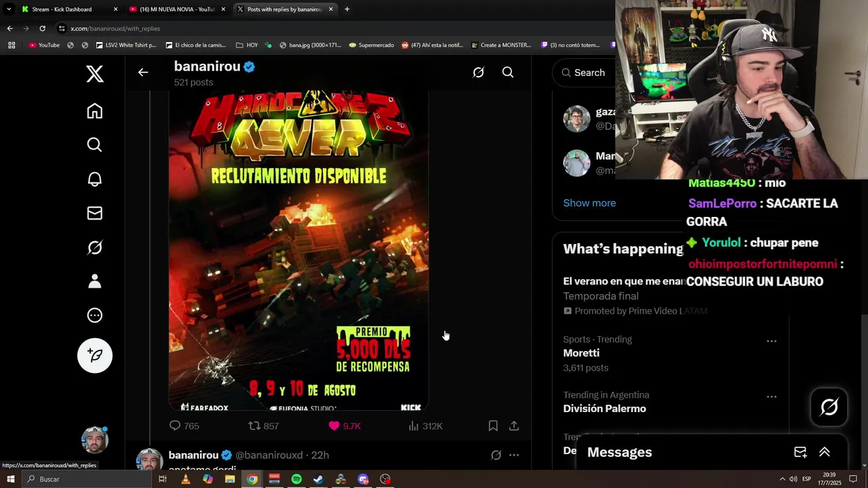Open the More circle menu in sidebar
This screenshot has width=868, height=488.
coord(95,315)
